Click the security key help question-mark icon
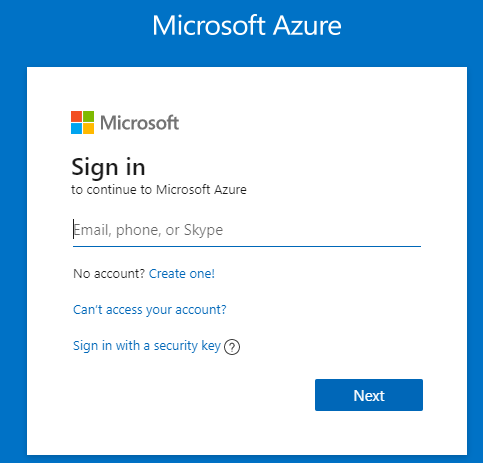Viewport: 483px width, 463px height. click(x=232, y=347)
